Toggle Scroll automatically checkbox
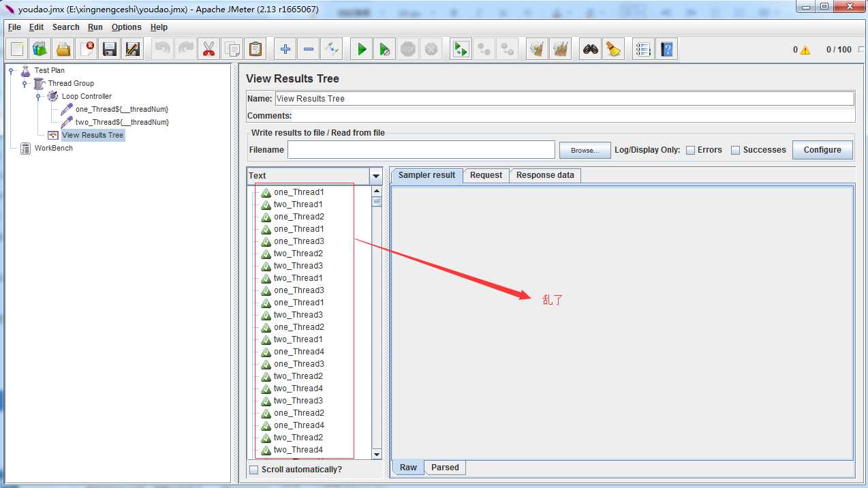868x488 pixels. [254, 470]
